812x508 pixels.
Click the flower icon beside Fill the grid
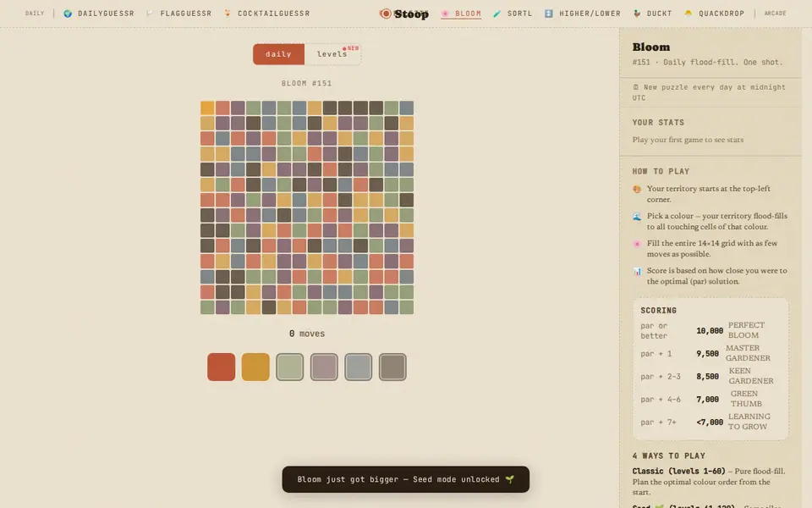click(x=637, y=244)
